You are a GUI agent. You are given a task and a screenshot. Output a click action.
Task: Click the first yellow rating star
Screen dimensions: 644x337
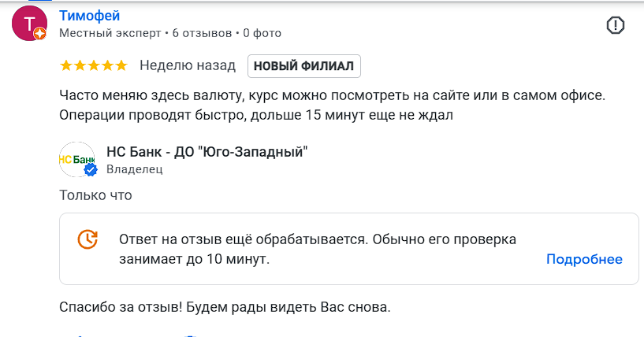(x=66, y=65)
